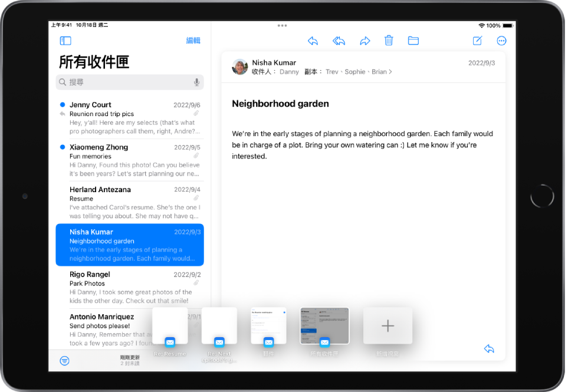Tap attachment paperclip on Herland Antezana email
Image resolution: width=568 pixels, height=392 pixels.
(196, 198)
